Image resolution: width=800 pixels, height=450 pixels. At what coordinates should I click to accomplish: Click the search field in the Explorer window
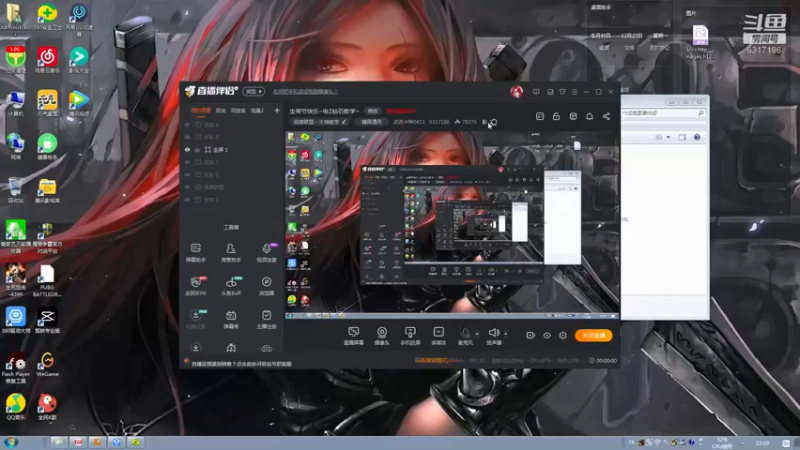pos(664,113)
